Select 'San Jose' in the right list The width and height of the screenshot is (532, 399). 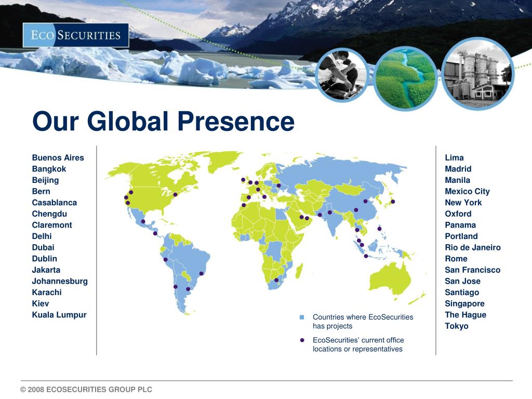462,281
